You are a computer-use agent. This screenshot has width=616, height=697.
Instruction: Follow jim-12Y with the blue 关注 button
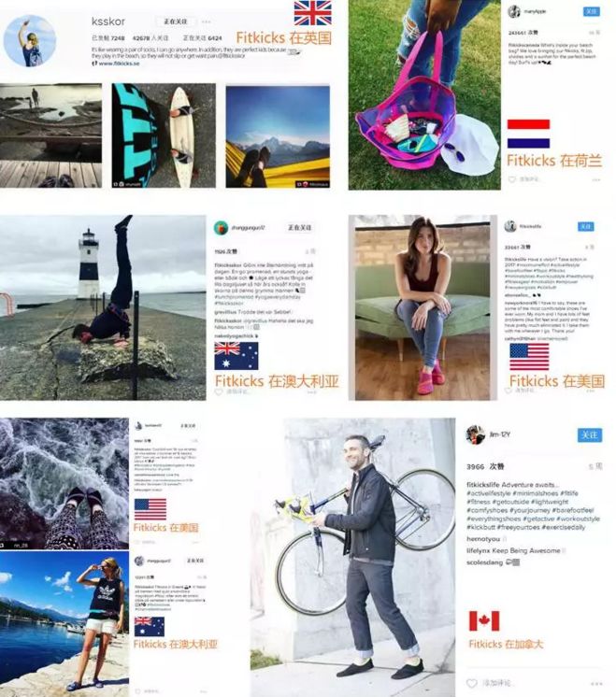pyautogui.click(x=589, y=434)
